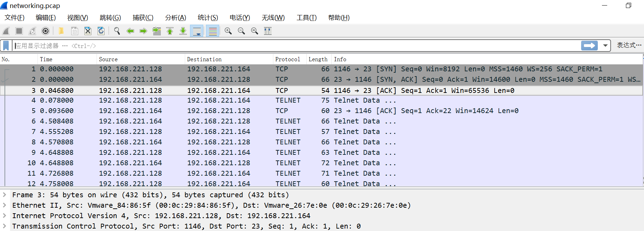Close this capture file
Image resolution: width=644 pixels, height=231 pixels.
88,31
